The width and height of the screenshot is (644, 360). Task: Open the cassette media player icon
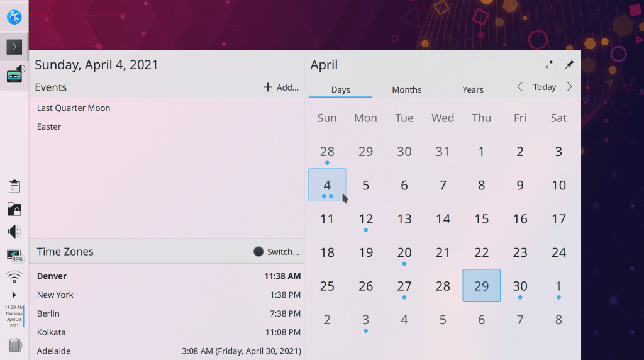14,76
